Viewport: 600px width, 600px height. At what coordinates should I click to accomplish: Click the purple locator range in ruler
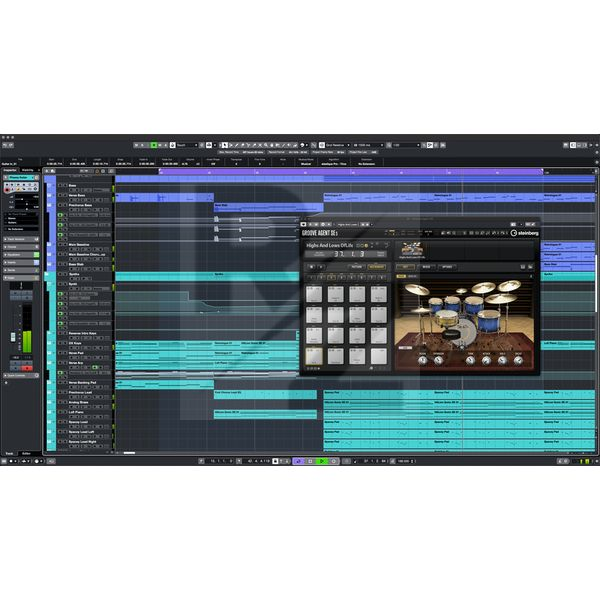click(351, 171)
